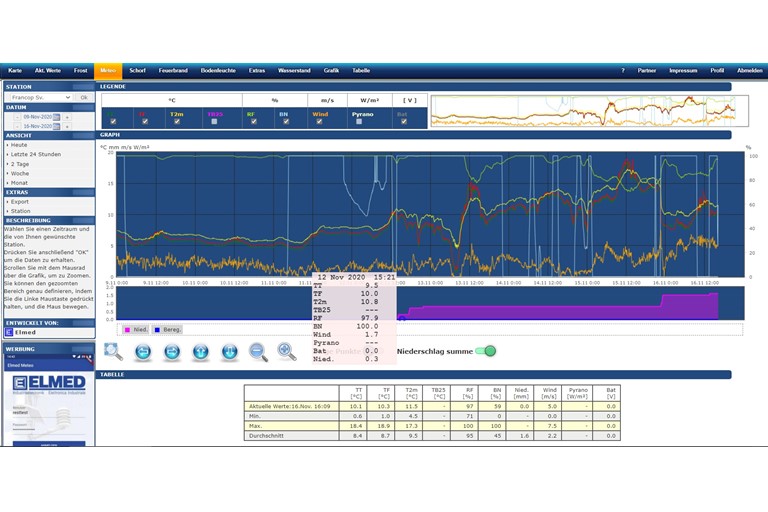Screen dimensions: 768x512
Task: Open the Wasserstand menu item
Action: coord(294,71)
